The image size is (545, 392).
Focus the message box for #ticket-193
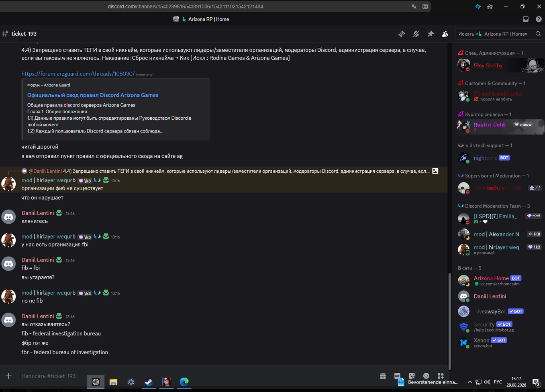tap(197, 376)
